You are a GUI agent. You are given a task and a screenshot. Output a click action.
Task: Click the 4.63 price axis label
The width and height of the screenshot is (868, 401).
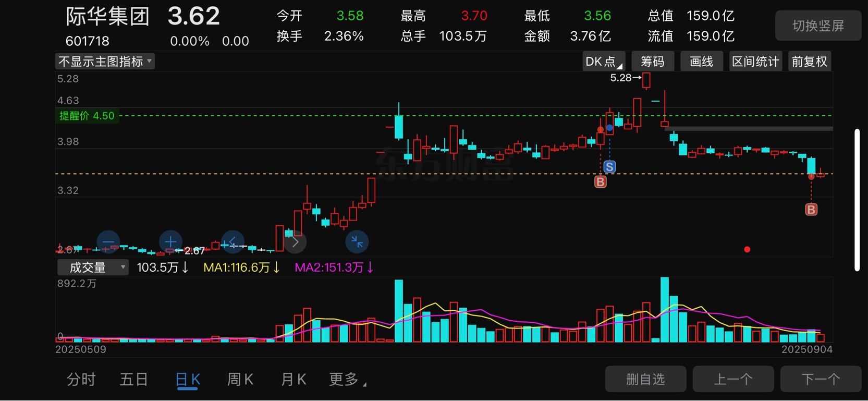(68, 100)
